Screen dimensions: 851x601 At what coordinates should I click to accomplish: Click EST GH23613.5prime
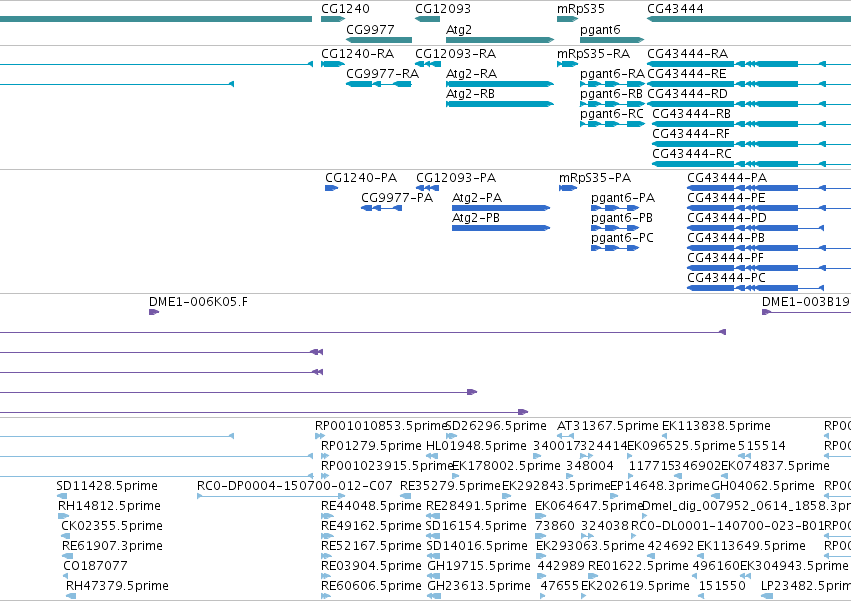pyautogui.click(x=479, y=587)
